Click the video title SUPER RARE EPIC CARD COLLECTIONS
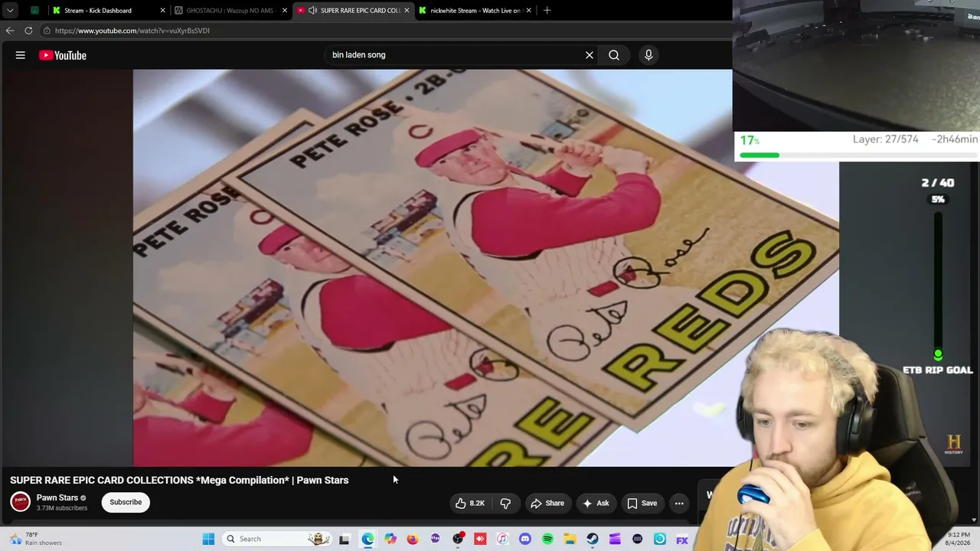Image resolution: width=980 pixels, height=551 pixels. (179, 480)
